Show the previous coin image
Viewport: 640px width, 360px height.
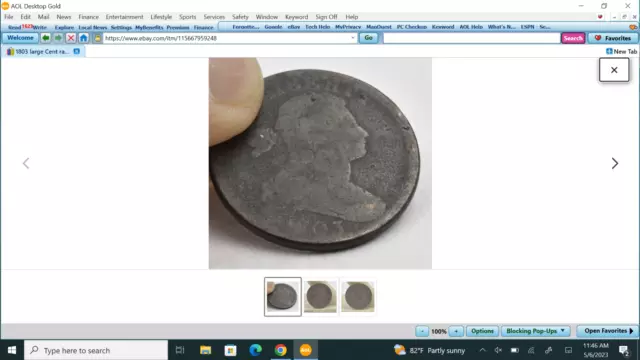tap(26, 163)
